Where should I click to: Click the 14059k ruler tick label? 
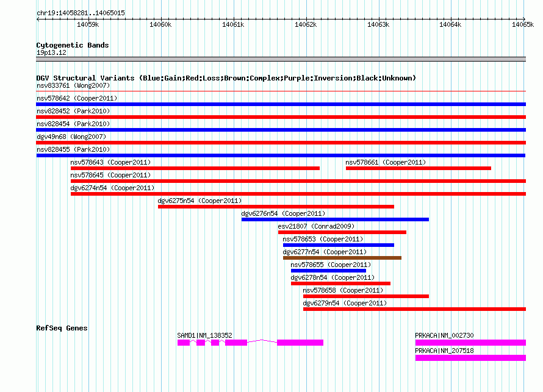point(88,24)
